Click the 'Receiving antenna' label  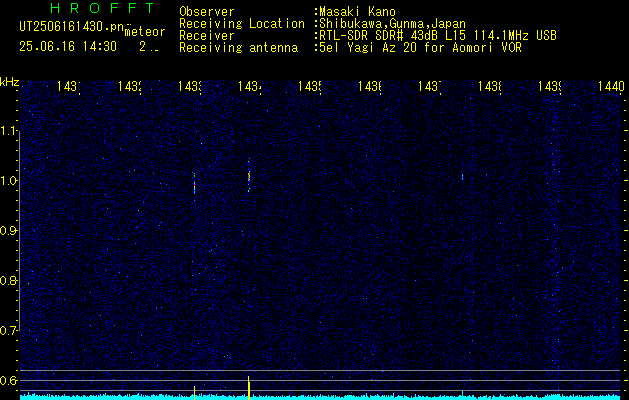(239, 48)
